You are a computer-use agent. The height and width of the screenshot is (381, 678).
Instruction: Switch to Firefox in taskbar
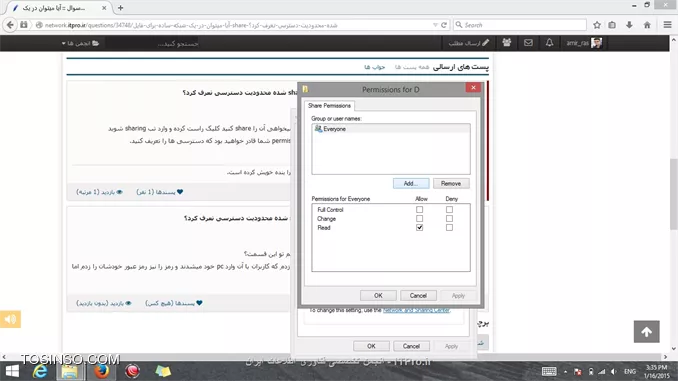[x=102, y=371]
